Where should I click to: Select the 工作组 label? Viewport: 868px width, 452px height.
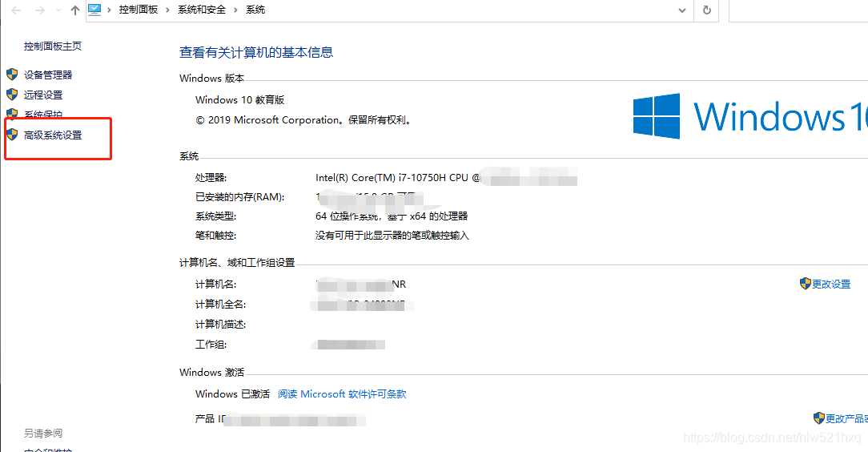coord(211,345)
